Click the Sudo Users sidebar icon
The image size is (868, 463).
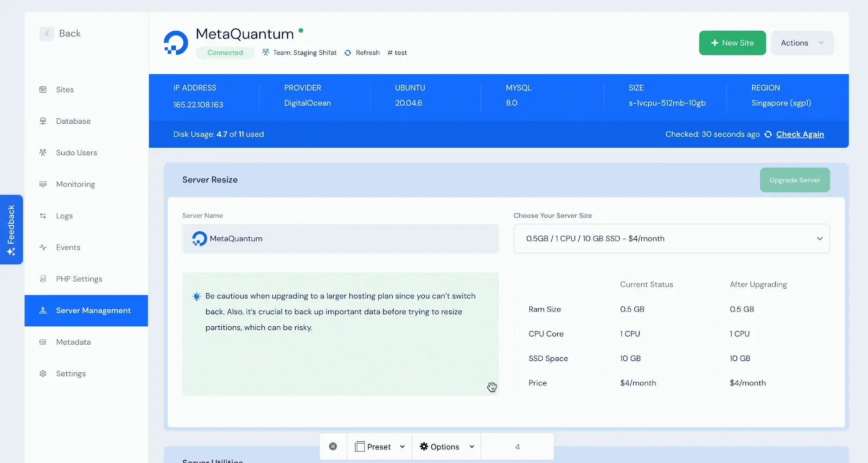pos(43,153)
